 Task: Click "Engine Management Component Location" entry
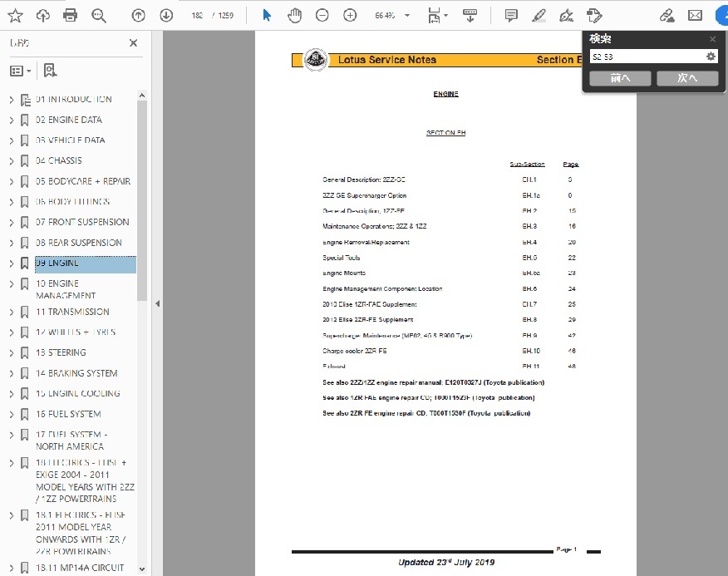[x=382, y=289]
